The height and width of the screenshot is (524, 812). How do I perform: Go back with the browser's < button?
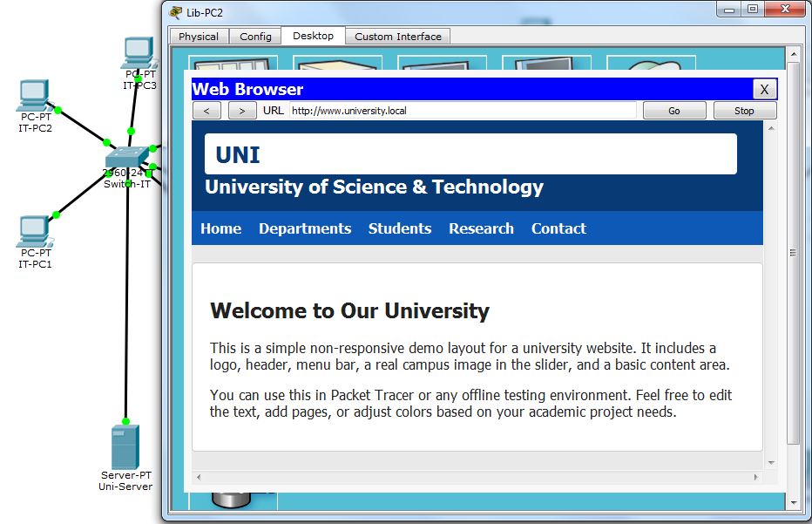[x=206, y=111]
